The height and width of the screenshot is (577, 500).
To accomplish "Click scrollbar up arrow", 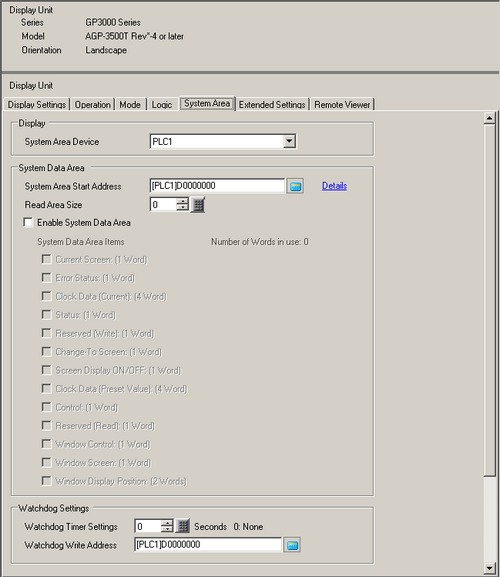I will 489,118.
